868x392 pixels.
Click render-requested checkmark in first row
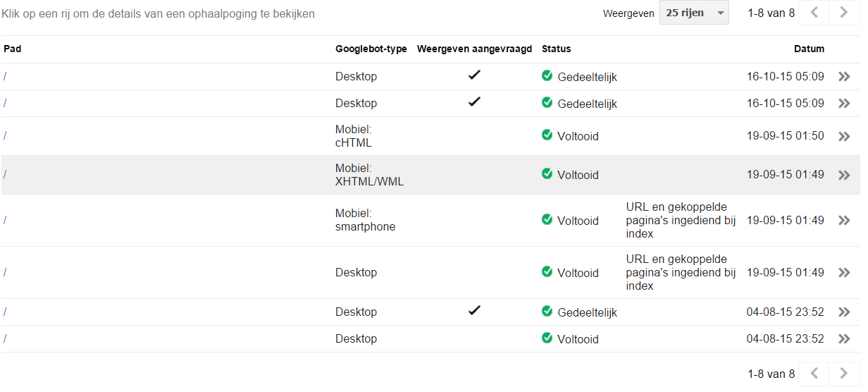coord(474,75)
